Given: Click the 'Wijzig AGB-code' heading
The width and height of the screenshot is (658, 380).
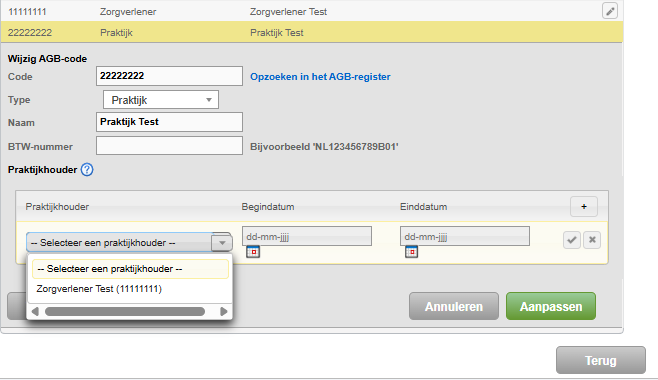Looking at the screenshot, I should (x=47, y=59).
